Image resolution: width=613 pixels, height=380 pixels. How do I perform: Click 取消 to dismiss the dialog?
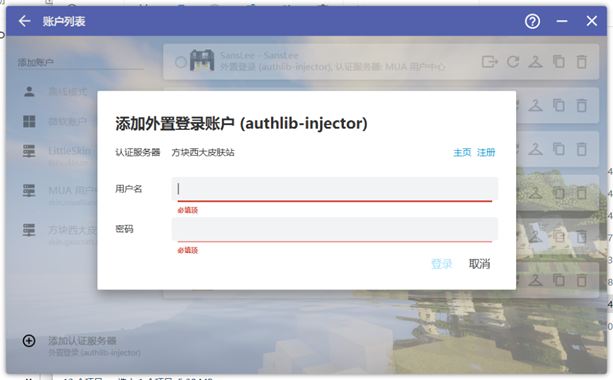pos(479,264)
